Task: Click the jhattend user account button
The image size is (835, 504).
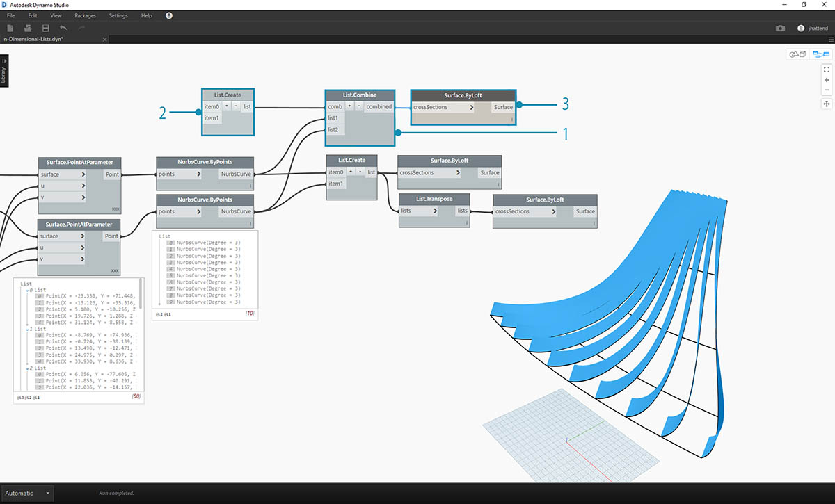Action: (x=813, y=28)
